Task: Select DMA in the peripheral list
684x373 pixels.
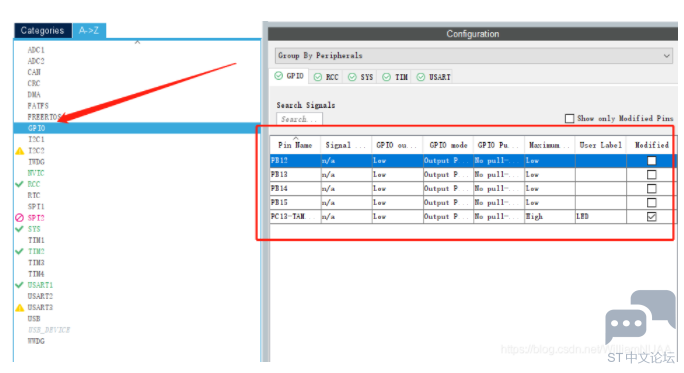Action: pos(34,95)
